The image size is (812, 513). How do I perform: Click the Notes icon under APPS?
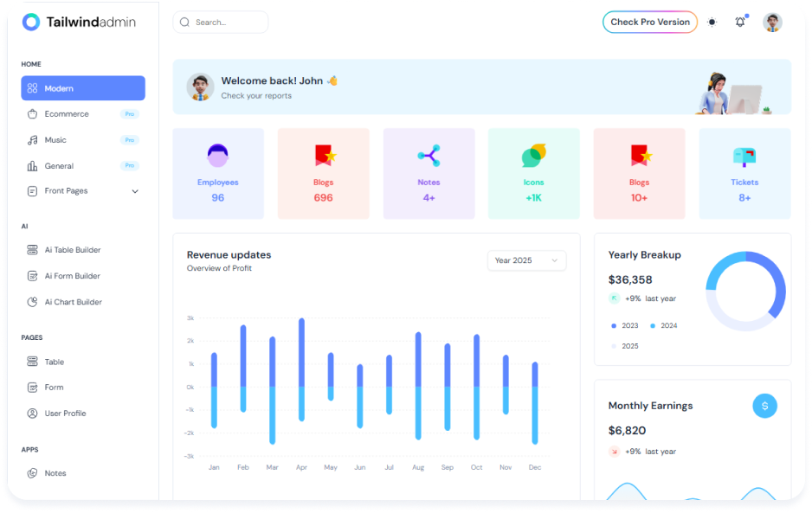pyautogui.click(x=32, y=473)
